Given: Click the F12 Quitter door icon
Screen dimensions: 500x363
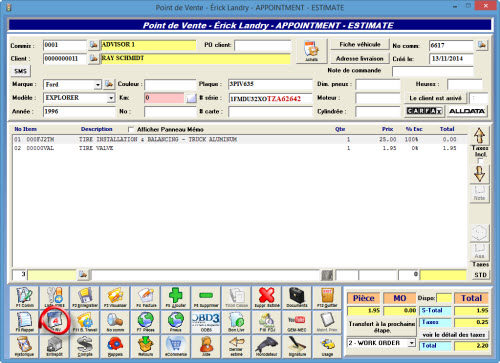Looking at the screenshot, I should click(x=327, y=297).
